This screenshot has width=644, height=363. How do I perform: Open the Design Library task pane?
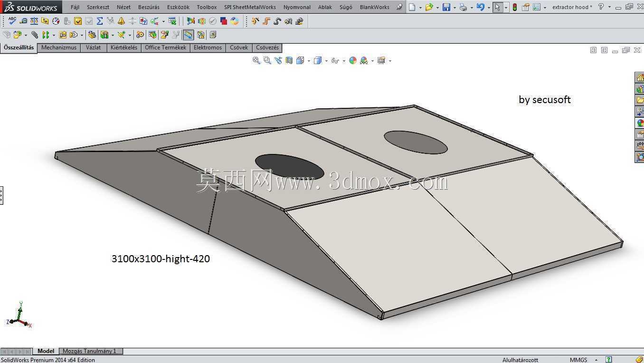tap(640, 89)
